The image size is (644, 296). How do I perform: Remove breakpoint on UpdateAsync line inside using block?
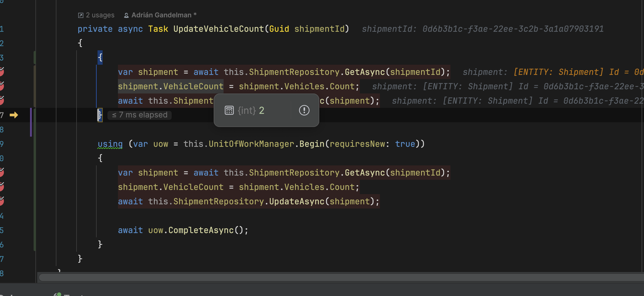coord(2,201)
